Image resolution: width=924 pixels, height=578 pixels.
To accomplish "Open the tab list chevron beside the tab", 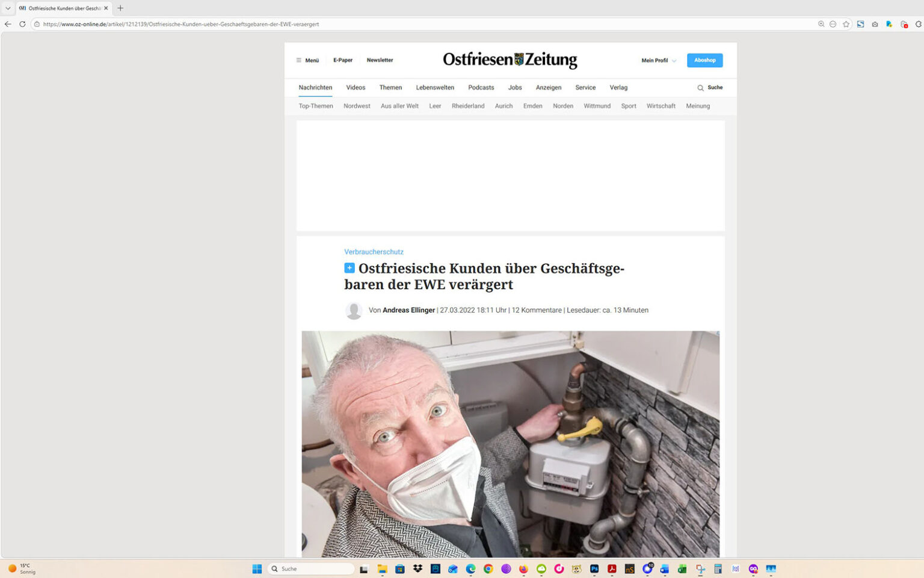I will pyautogui.click(x=7, y=8).
